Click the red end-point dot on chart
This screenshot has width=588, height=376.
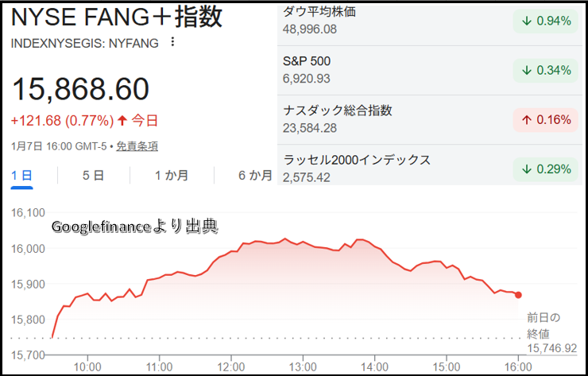pyautogui.click(x=518, y=295)
